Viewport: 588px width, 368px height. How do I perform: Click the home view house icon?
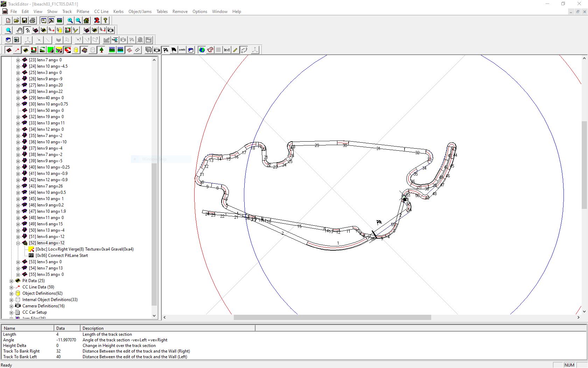coord(86,21)
